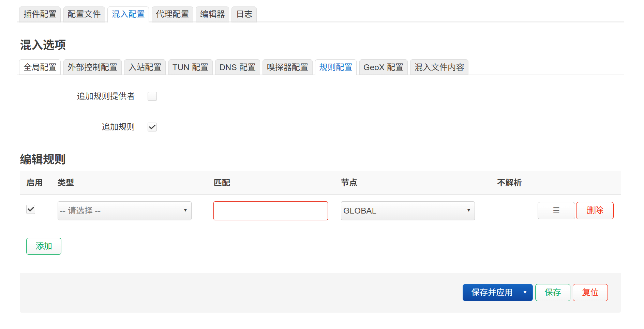Screen dimensions: 644x329
Task: Select the 编辑器 tab
Action: tap(212, 14)
